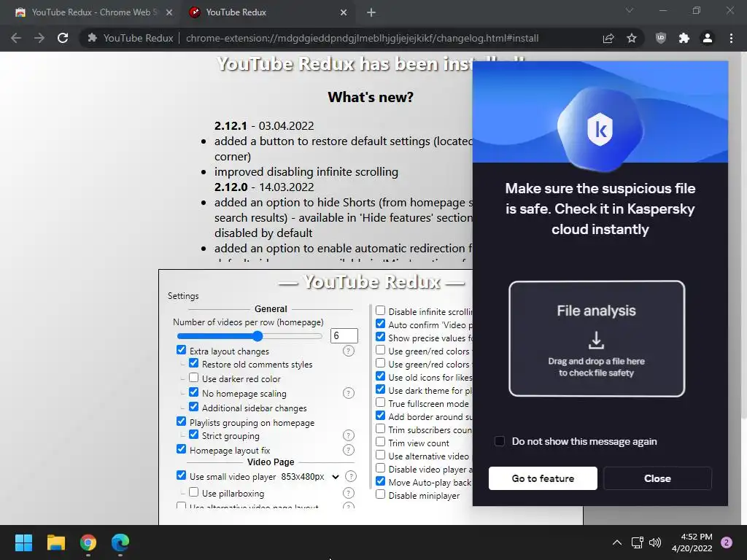Screen dimensions: 747x560
Task: Click help icon for No homepage scaling
Action: pos(349,393)
